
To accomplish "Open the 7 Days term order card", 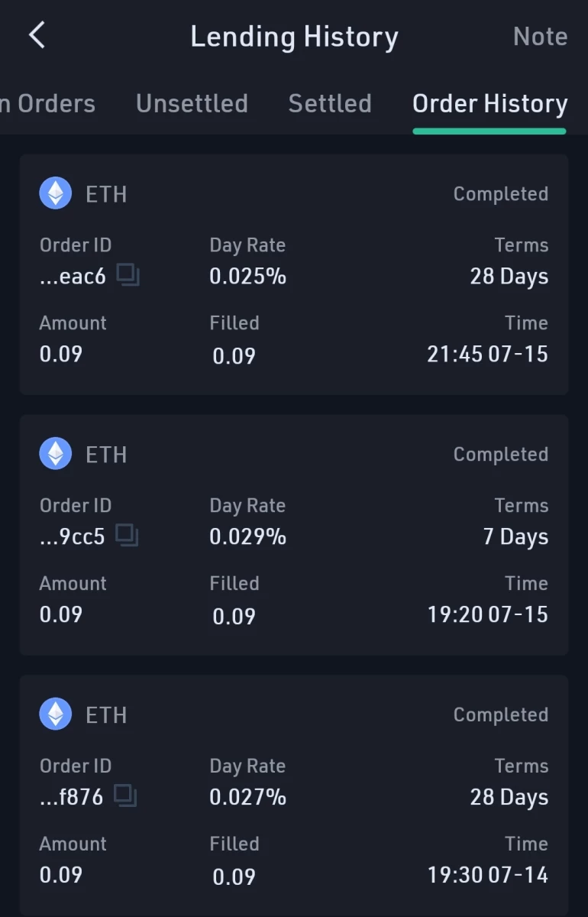I will click(294, 535).
